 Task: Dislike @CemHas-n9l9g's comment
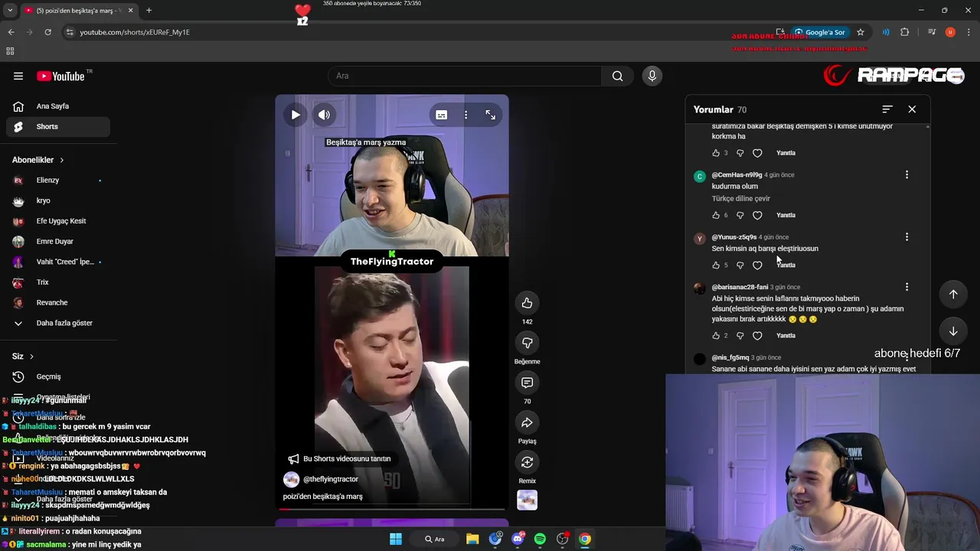740,215
